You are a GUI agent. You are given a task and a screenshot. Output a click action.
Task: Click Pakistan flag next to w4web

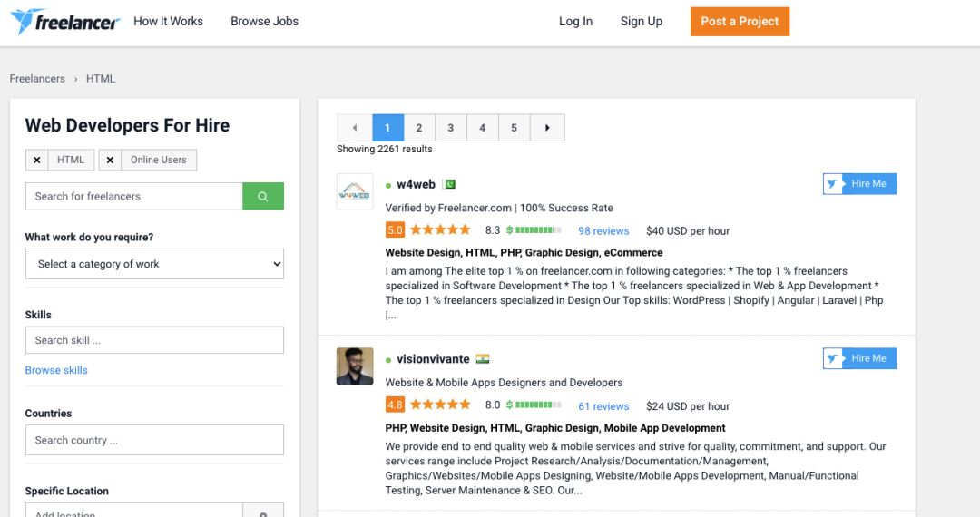pyautogui.click(x=449, y=184)
